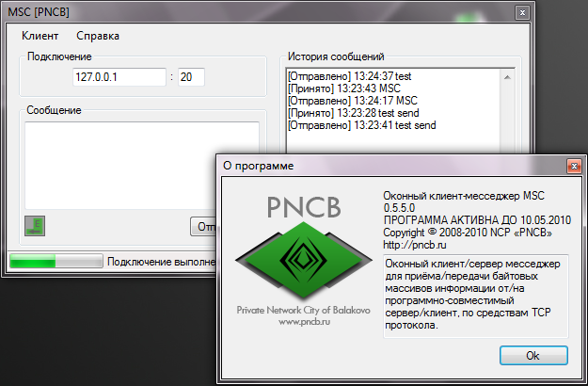
Task: Open the Клиент menu
Action: pyautogui.click(x=40, y=36)
